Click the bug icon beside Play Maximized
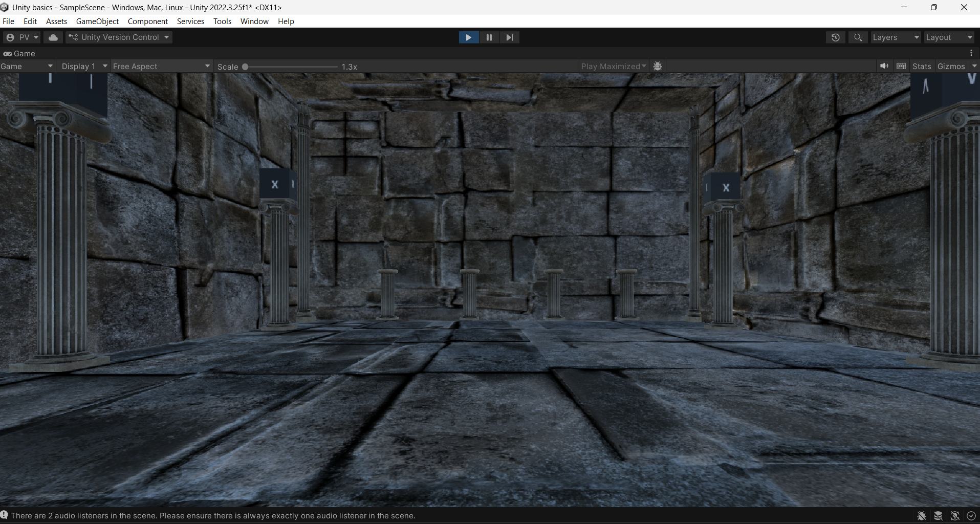980x524 pixels. point(658,66)
